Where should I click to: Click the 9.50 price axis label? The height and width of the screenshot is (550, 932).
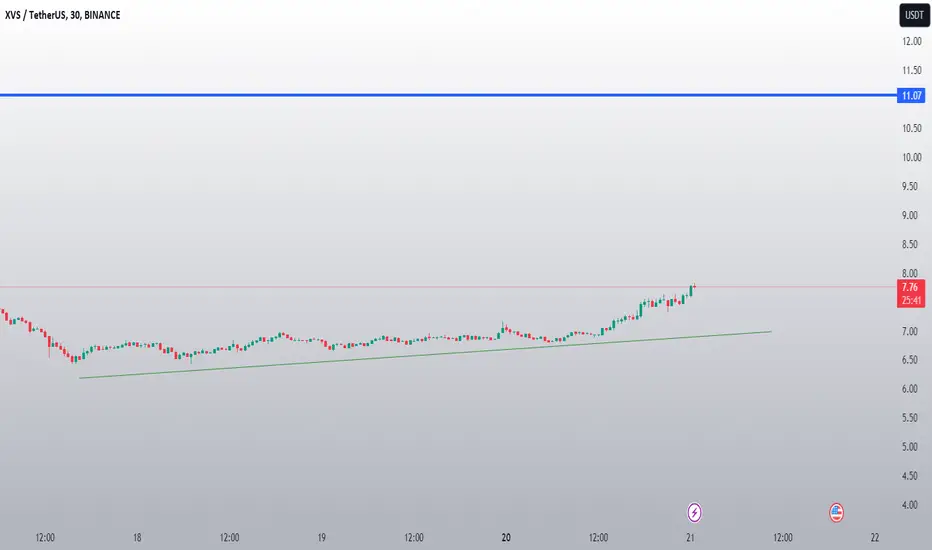pyautogui.click(x=909, y=186)
